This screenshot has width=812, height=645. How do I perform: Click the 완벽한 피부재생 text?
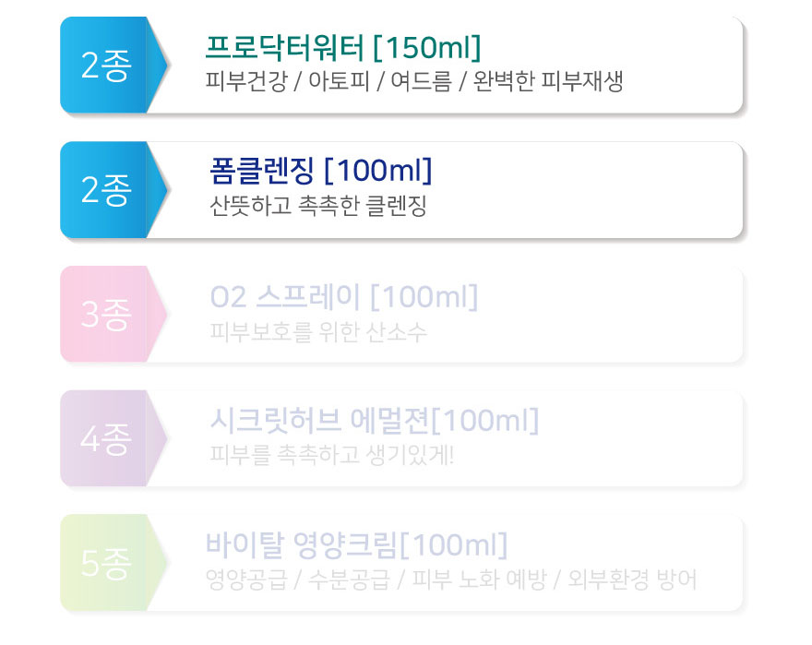click(548, 81)
